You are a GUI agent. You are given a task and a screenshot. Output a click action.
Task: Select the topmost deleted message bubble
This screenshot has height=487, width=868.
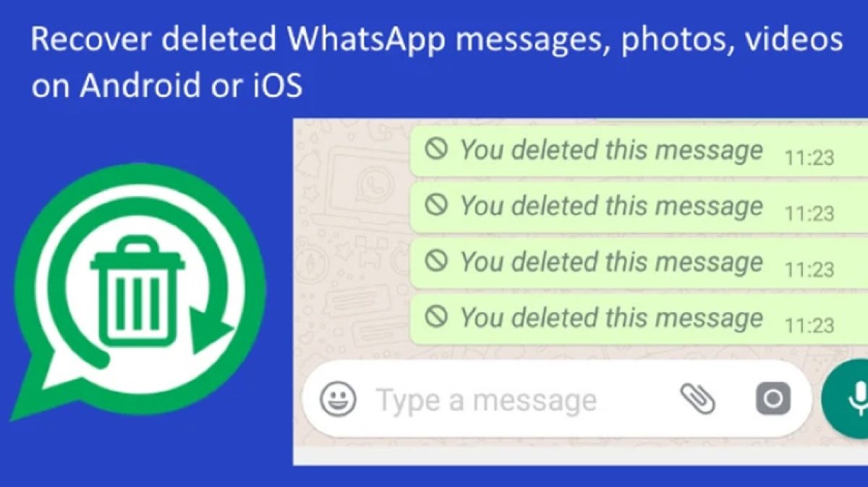(x=639, y=151)
